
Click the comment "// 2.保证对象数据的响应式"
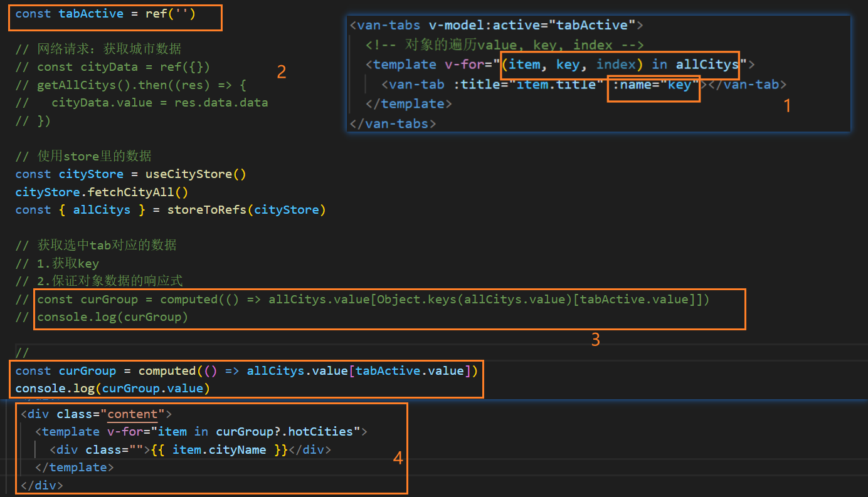[x=99, y=281]
